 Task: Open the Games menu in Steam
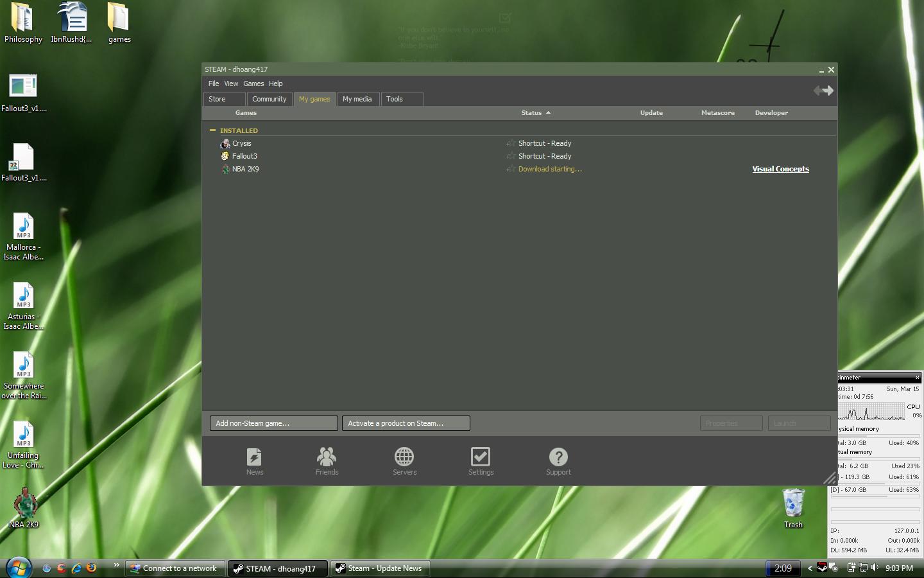pos(253,83)
